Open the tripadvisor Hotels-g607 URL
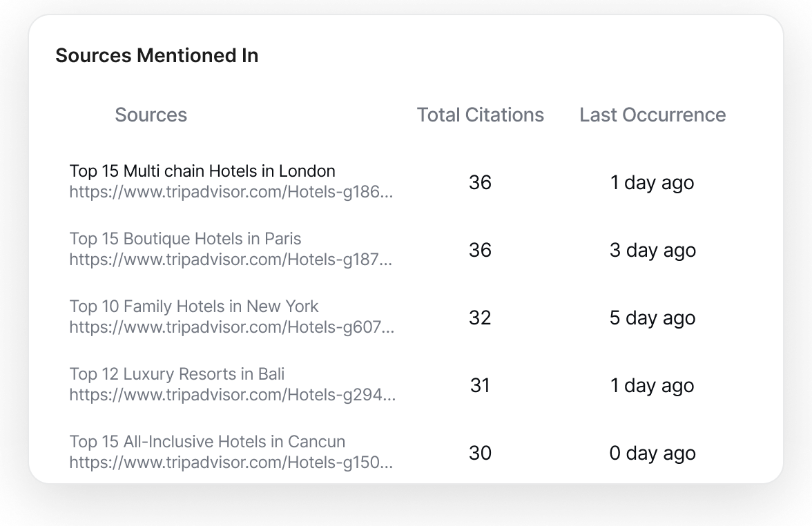Viewport: 812px width, 526px height. (x=231, y=327)
